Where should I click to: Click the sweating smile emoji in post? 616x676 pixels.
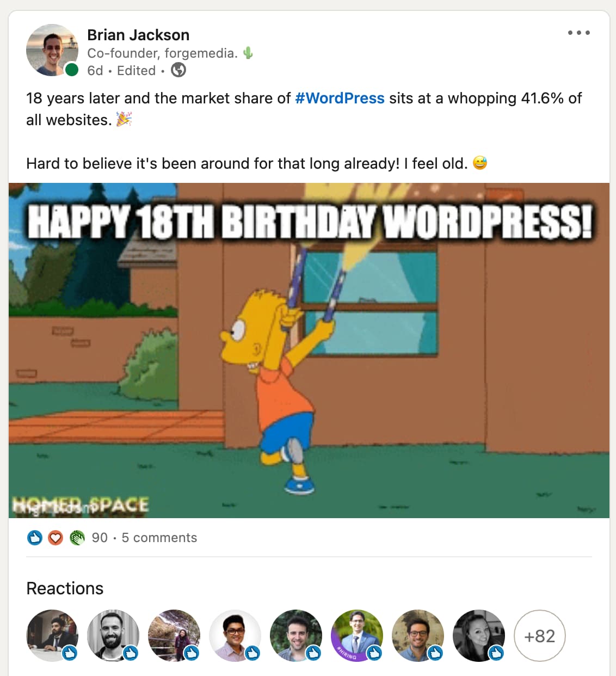480,163
